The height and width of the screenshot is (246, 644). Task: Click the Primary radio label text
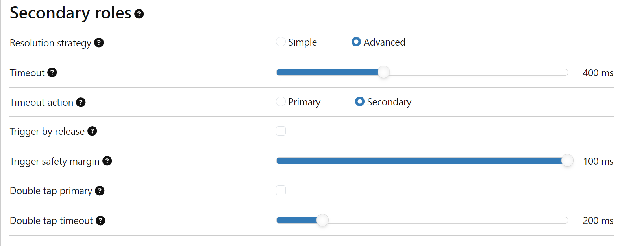304,102
